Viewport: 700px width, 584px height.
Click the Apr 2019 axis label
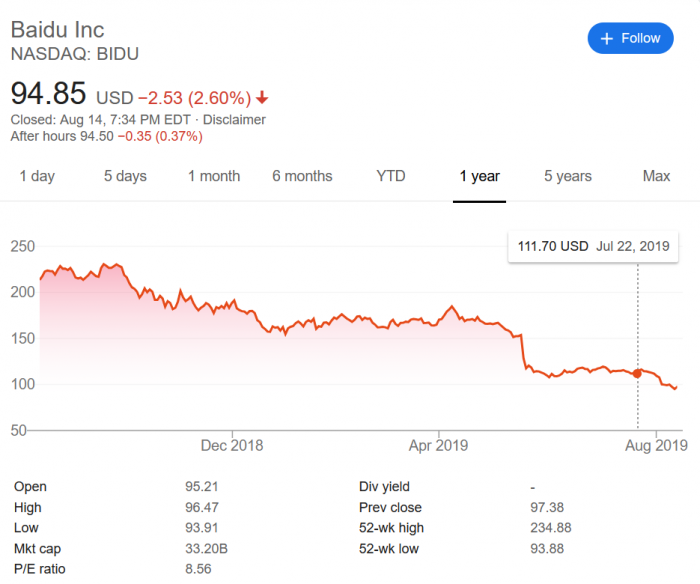(x=439, y=445)
